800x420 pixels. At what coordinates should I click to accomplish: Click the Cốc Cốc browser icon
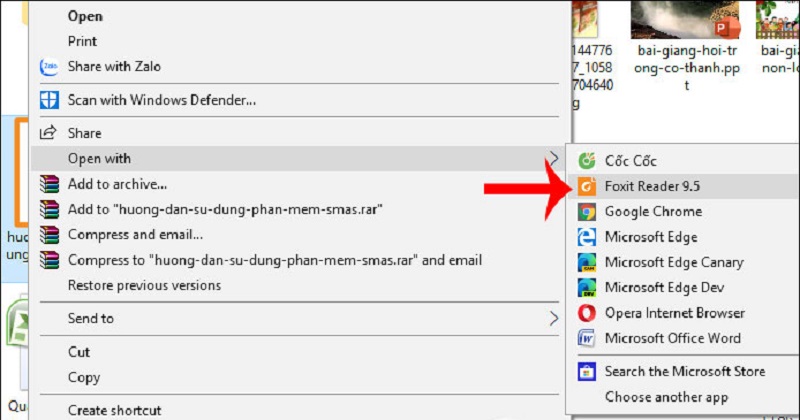click(x=586, y=161)
